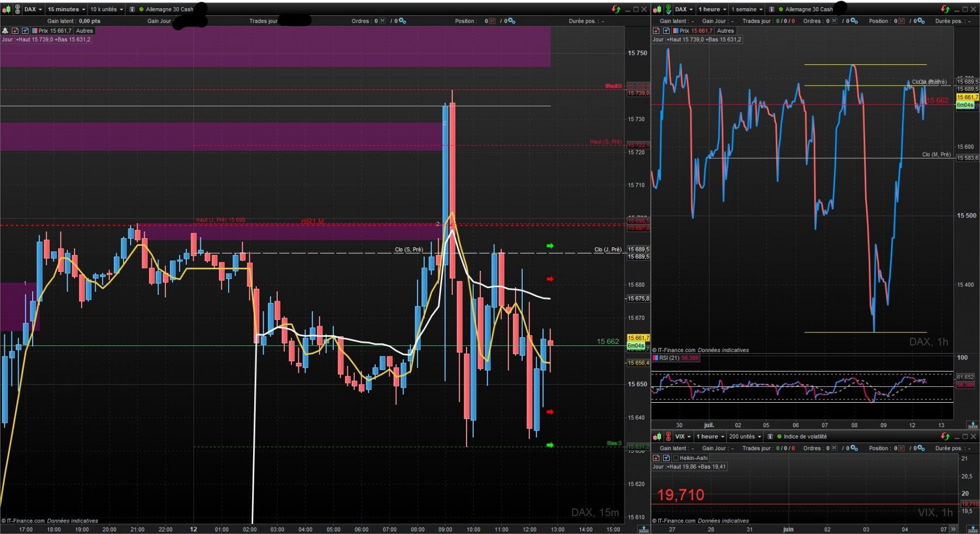This screenshot has height=534, width=980.
Task: Click the Prix color swatch on DAX 15m chart
Action: pos(34,31)
